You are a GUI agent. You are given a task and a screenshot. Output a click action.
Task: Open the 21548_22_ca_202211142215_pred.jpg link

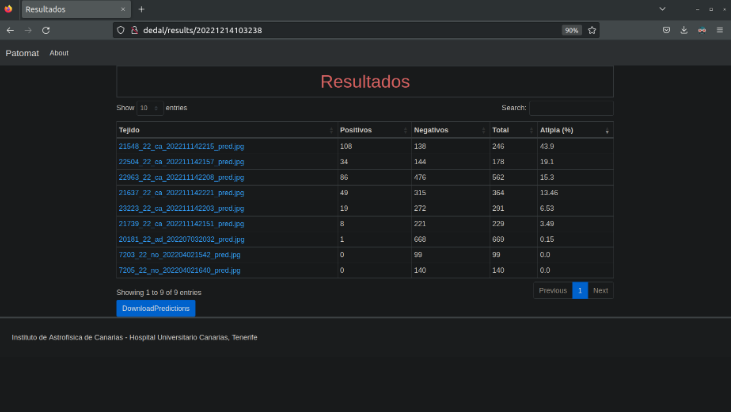click(x=181, y=146)
